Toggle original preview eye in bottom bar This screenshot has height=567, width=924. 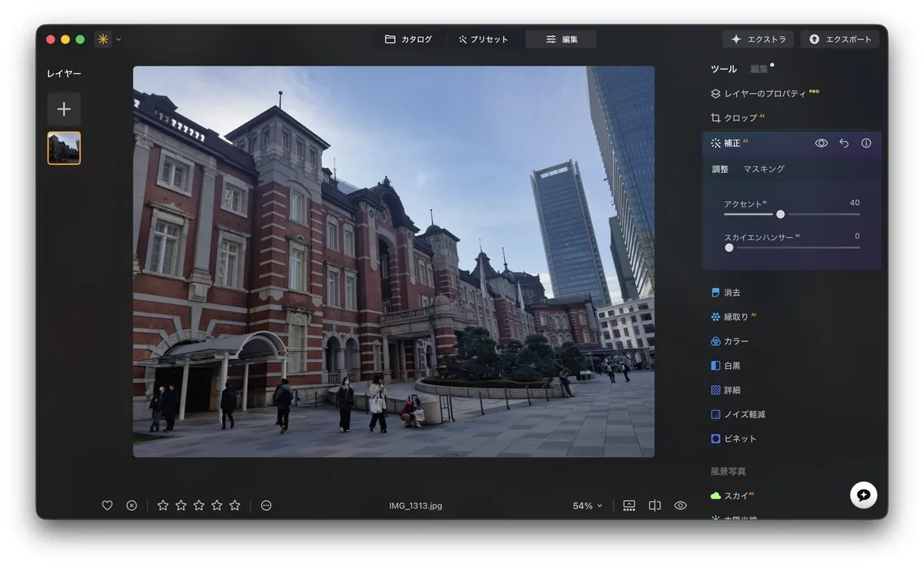click(681, 505)
